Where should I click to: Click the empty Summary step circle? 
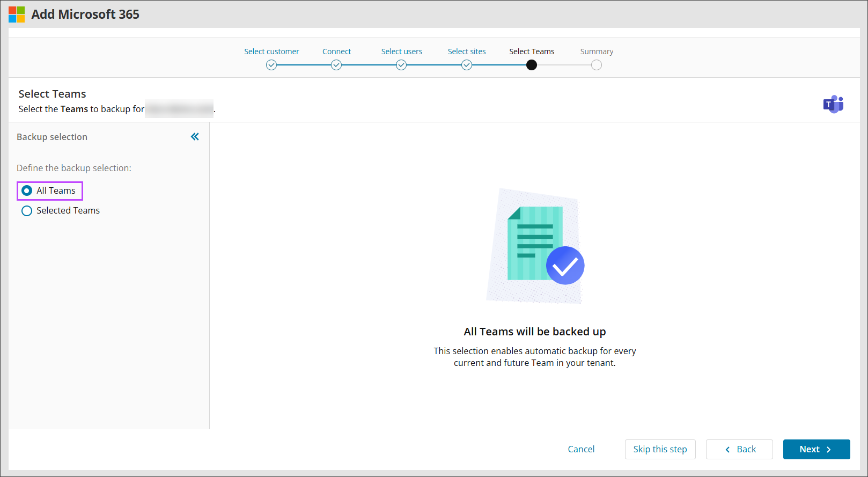coord(597,65)
